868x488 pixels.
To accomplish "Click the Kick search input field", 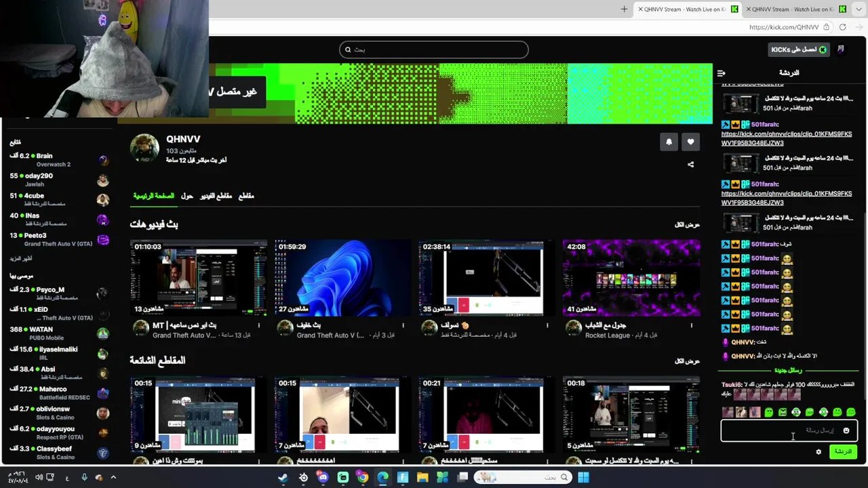I will [x=434, y=49].
